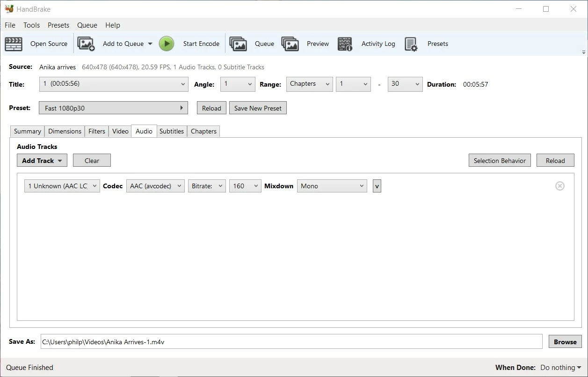Open the Fast 1080p30 preset selector

[x=114, y=108]
